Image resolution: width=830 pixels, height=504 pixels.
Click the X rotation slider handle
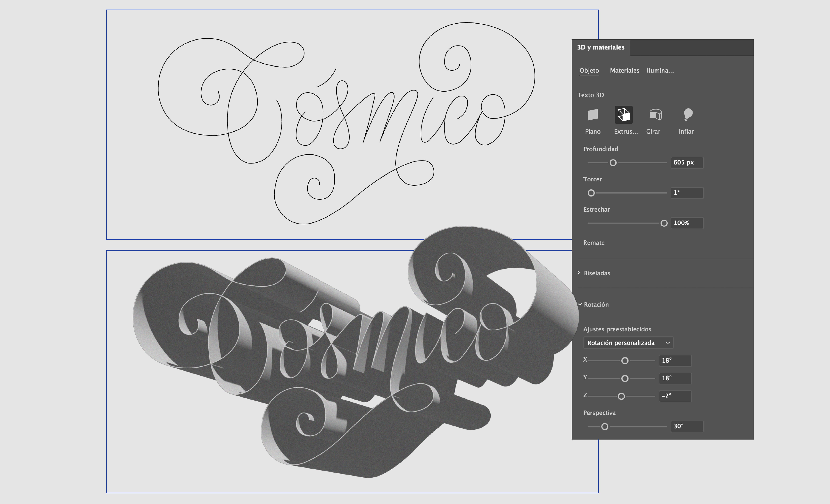(625, 361)
